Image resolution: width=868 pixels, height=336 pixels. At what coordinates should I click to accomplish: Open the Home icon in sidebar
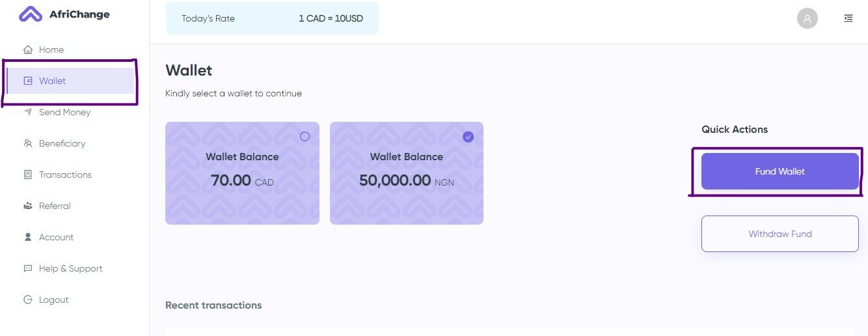pos(28,49)
